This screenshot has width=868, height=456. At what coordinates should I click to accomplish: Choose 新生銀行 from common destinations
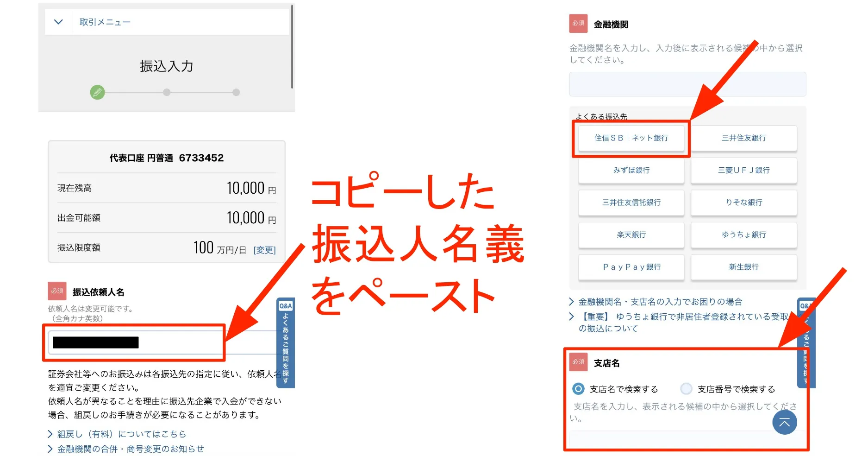click(743, 267)
